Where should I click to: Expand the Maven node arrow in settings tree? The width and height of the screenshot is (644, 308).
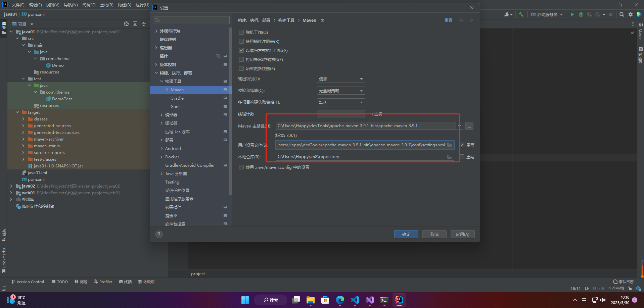[167, 90]
